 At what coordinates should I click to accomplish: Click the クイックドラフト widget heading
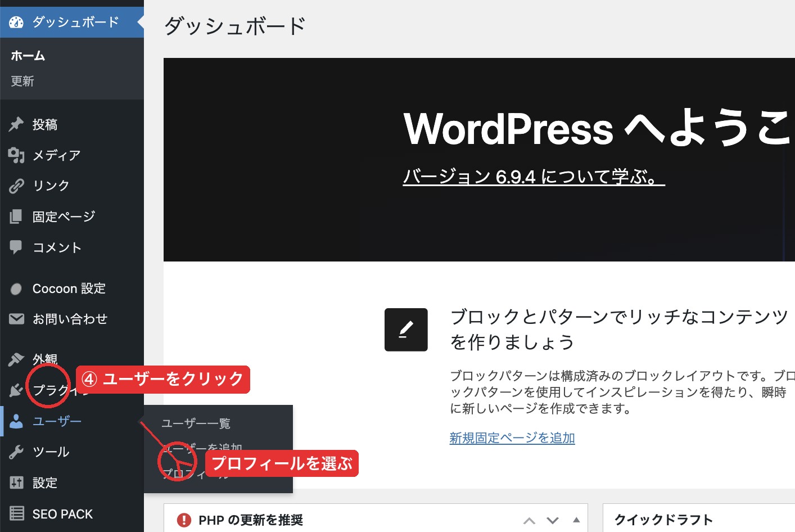663,520
